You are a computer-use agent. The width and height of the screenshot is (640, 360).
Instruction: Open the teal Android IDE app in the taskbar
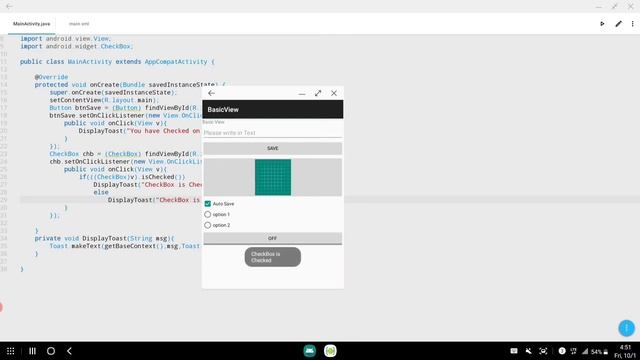[309, 351]
